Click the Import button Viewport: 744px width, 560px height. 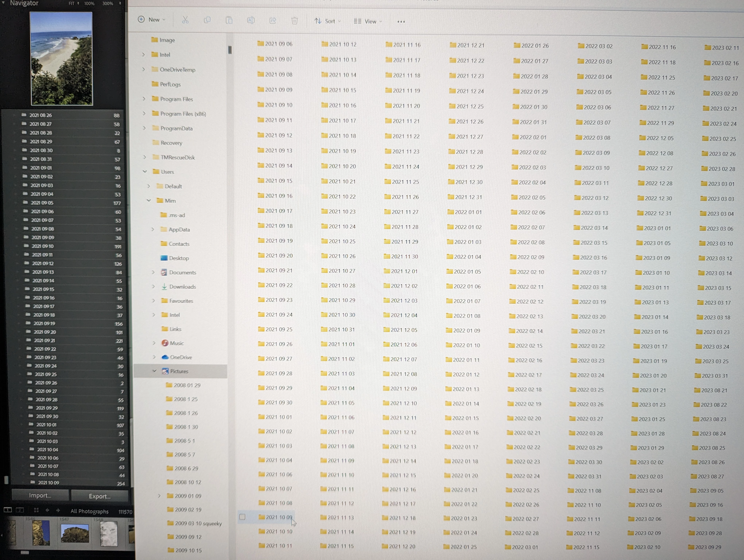coord(40,495)
